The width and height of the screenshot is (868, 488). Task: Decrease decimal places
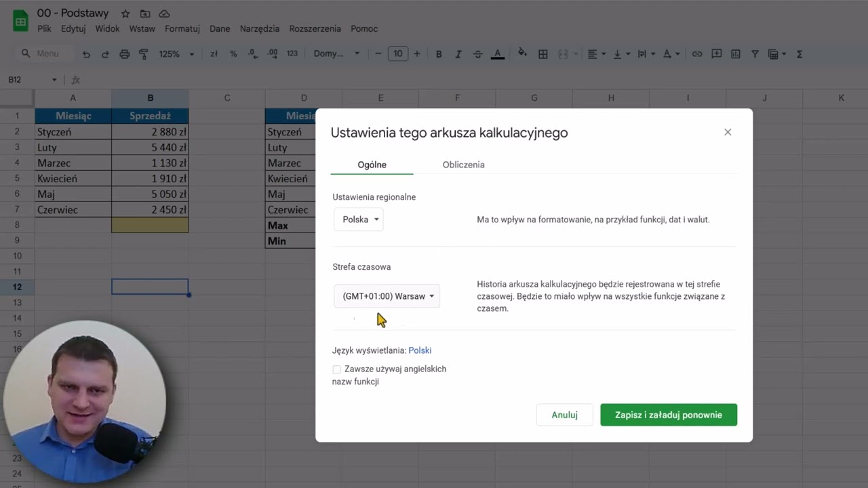(252, 54)
